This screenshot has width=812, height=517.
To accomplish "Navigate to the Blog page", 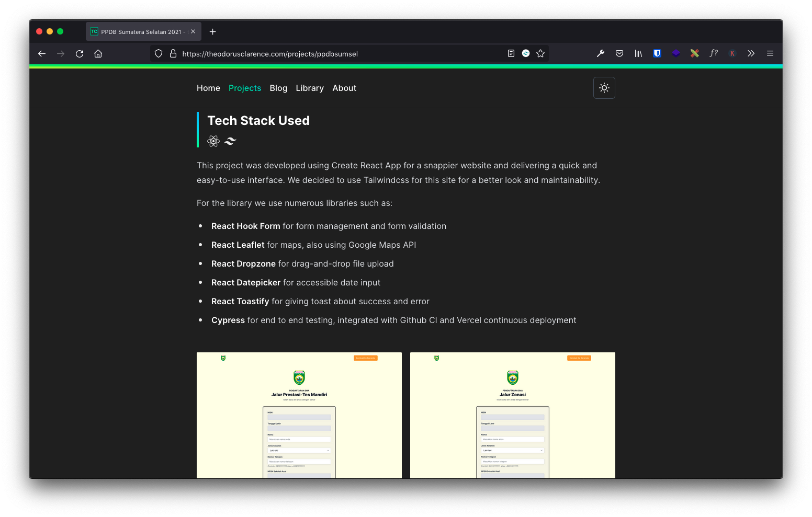I will 278,88.
